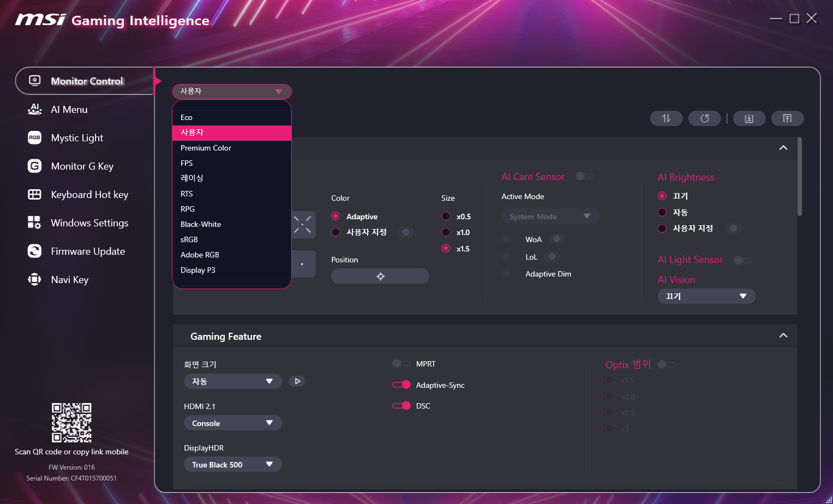This screenshot has width=833, height=504.
Task: Click the vertical scrollbar on right
Action: pos(800,177)
